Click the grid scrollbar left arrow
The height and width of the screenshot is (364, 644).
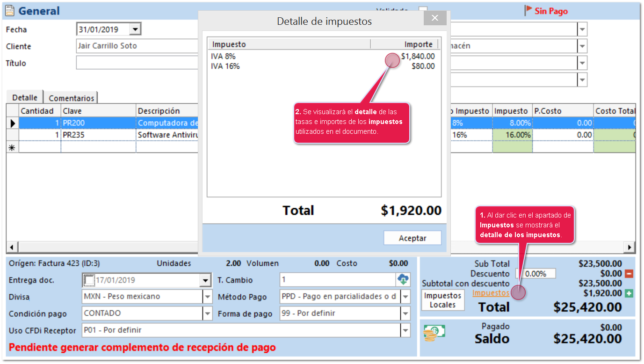(11, 247)
